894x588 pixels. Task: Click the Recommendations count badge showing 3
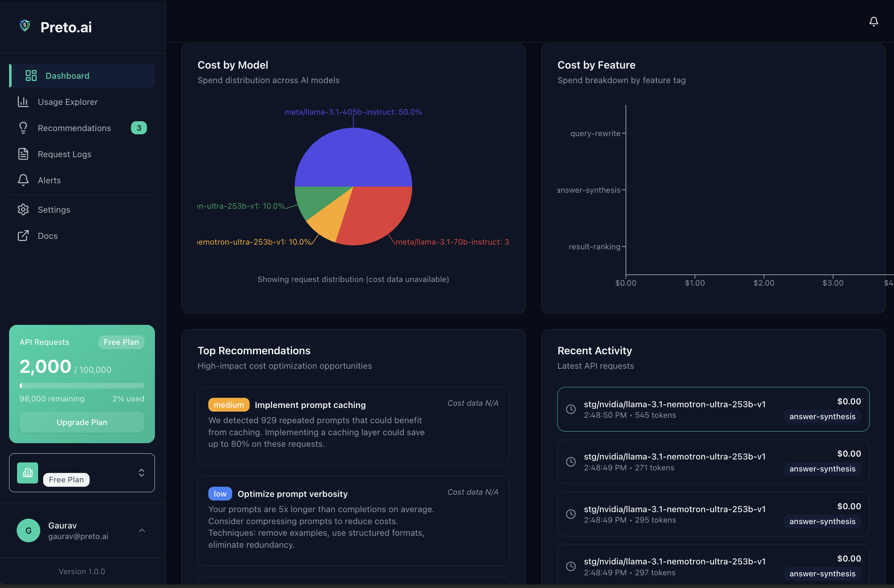(x=139, y=128)
